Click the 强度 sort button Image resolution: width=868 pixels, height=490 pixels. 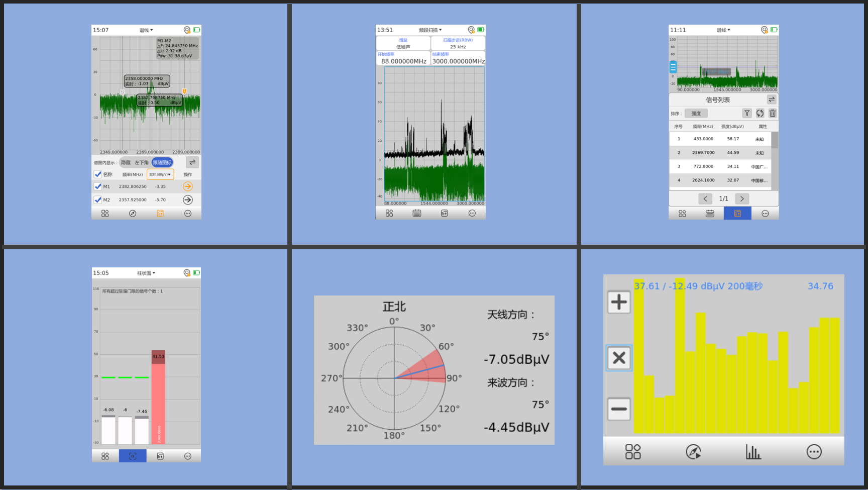pos(696,114)
